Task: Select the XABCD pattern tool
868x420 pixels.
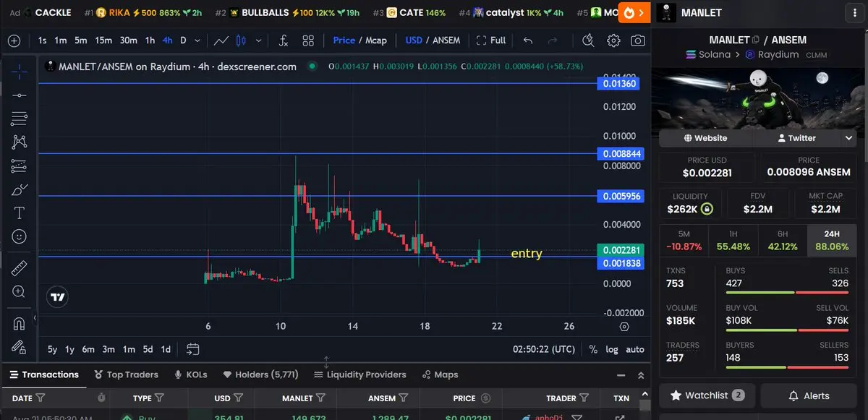Action: coord(20,142)
